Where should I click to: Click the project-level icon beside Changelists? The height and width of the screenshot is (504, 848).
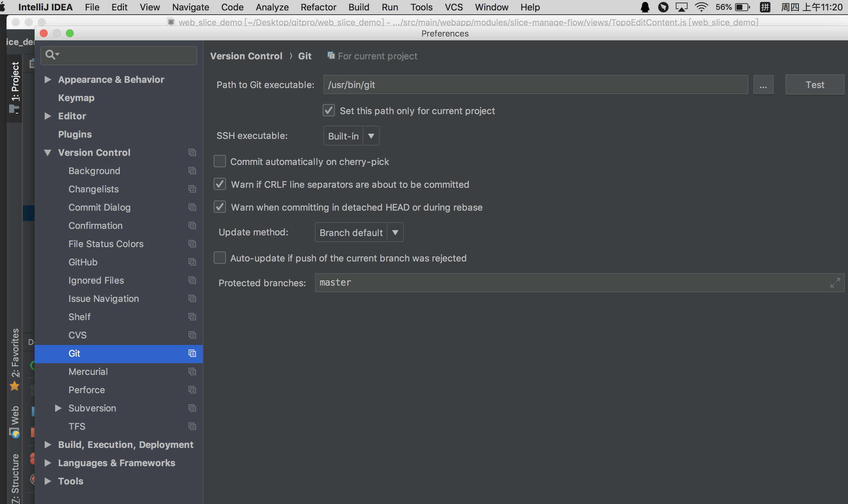192,189
